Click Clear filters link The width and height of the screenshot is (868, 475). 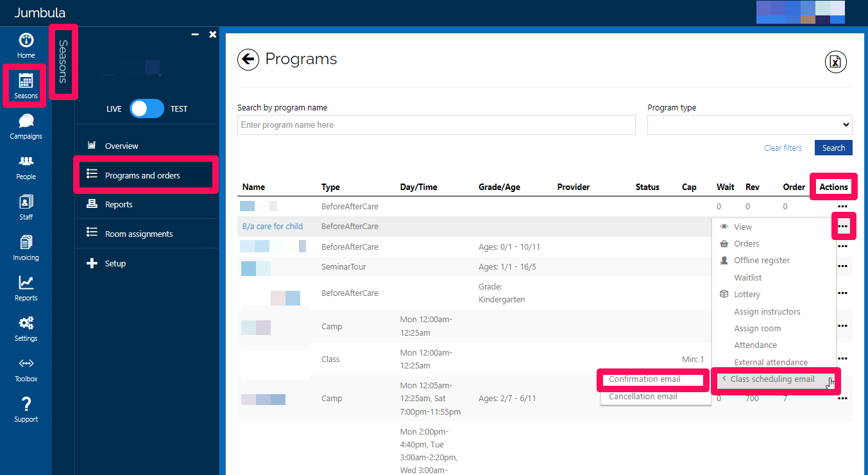[x=783, y=148]
